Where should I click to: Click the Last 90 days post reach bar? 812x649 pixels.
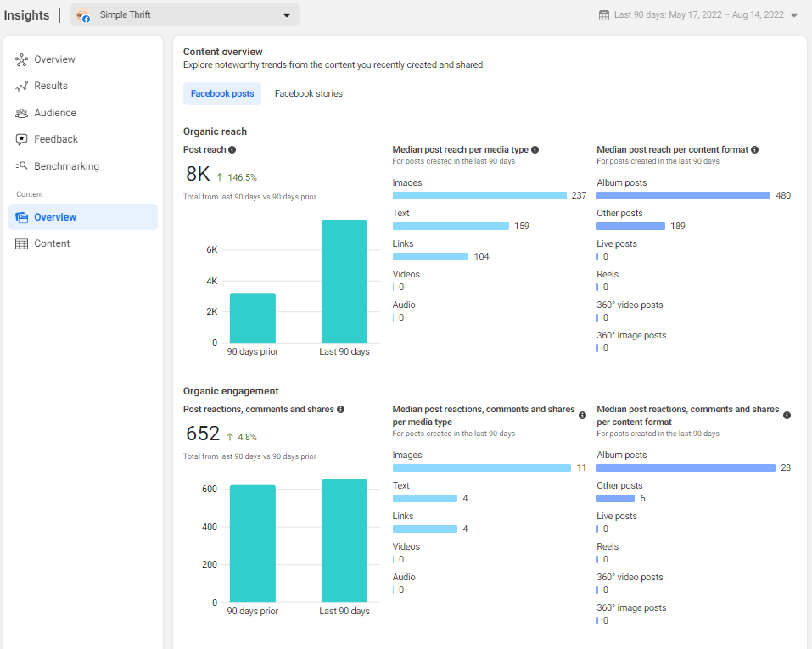click(344, 282)
